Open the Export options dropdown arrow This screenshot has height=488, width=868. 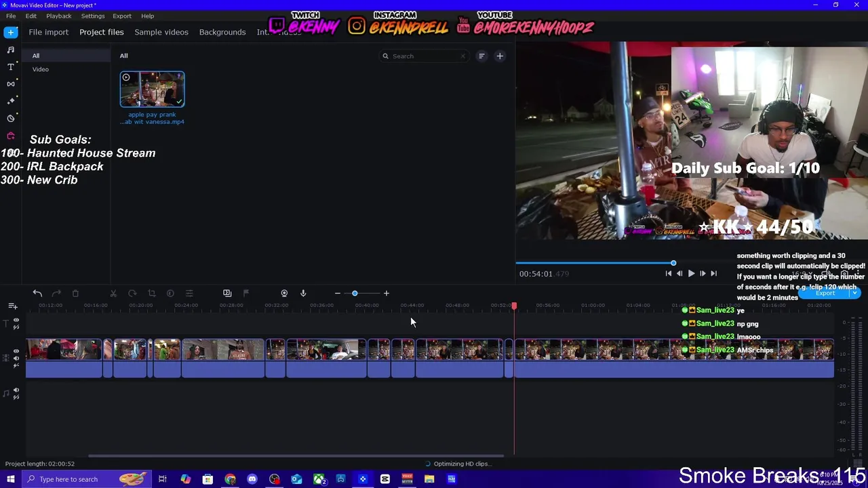[x=854, y=293]
